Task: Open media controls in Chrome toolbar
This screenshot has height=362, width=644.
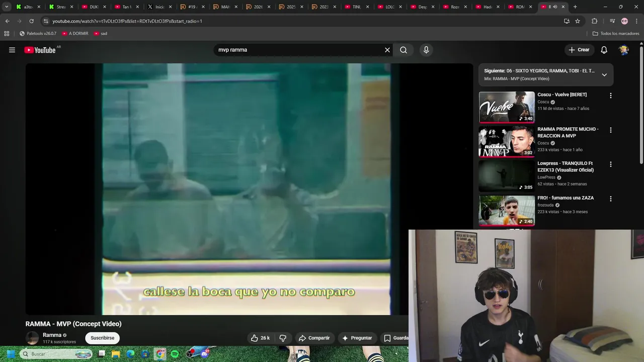Action: [x=612, y=21]
